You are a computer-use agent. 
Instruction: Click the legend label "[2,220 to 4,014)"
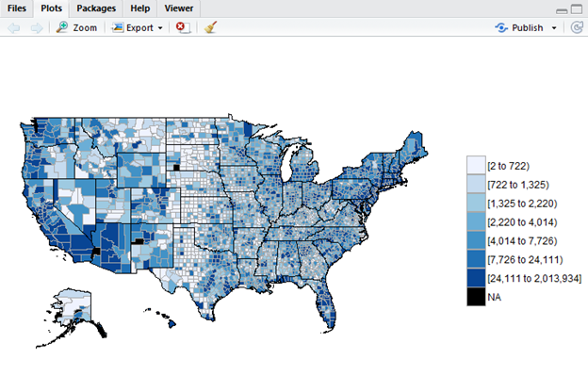tap(522, 222)
